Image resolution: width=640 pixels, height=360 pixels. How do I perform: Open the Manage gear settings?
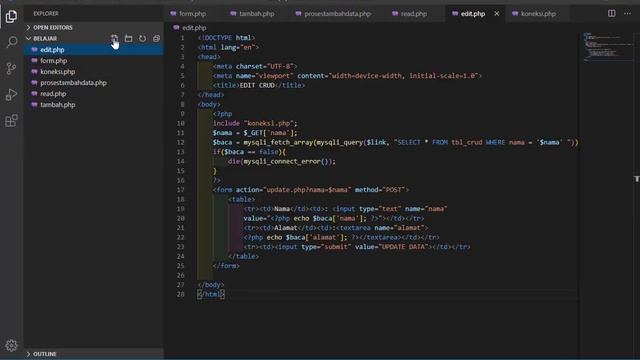(x=11, y=345)
